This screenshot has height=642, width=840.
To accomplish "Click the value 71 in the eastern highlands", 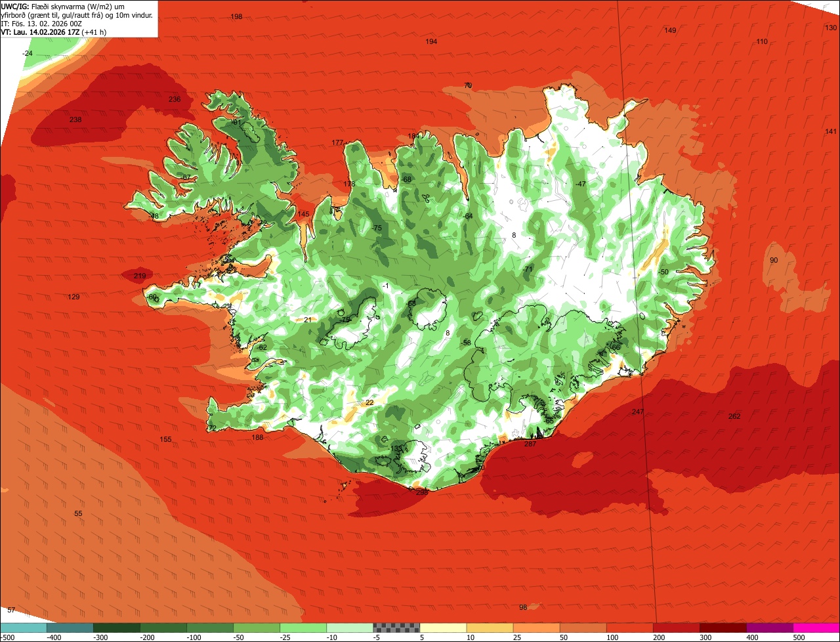I will pyautogui.click(x=528, y=269).
